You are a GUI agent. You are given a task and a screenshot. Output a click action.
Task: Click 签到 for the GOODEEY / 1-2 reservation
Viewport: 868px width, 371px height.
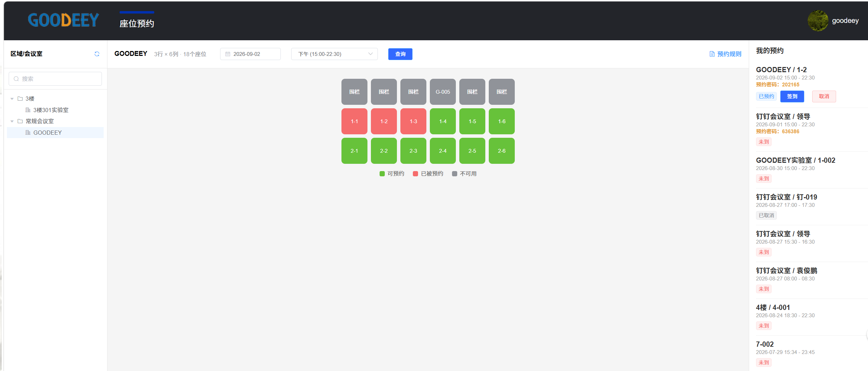[792, 96]
